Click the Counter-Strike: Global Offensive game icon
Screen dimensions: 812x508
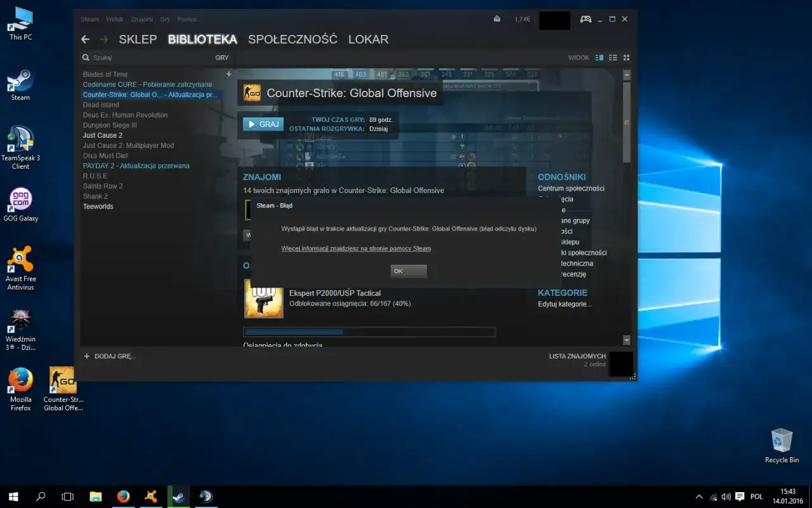(x=253, y=93)
